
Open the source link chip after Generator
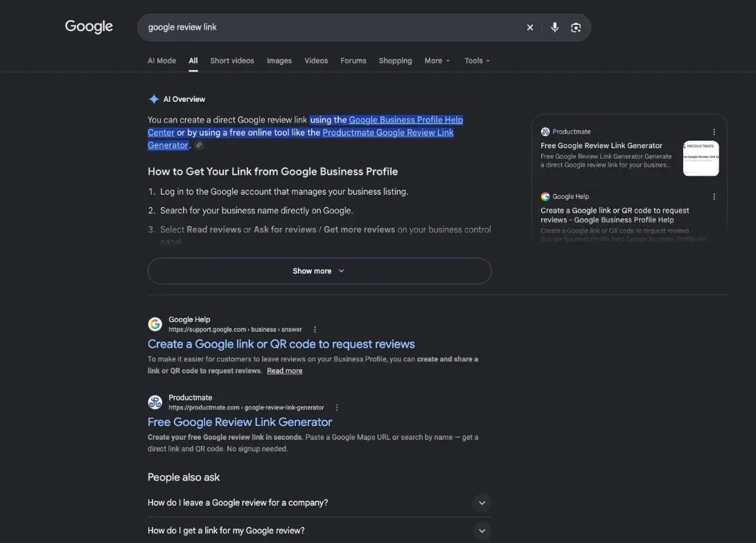199,145
